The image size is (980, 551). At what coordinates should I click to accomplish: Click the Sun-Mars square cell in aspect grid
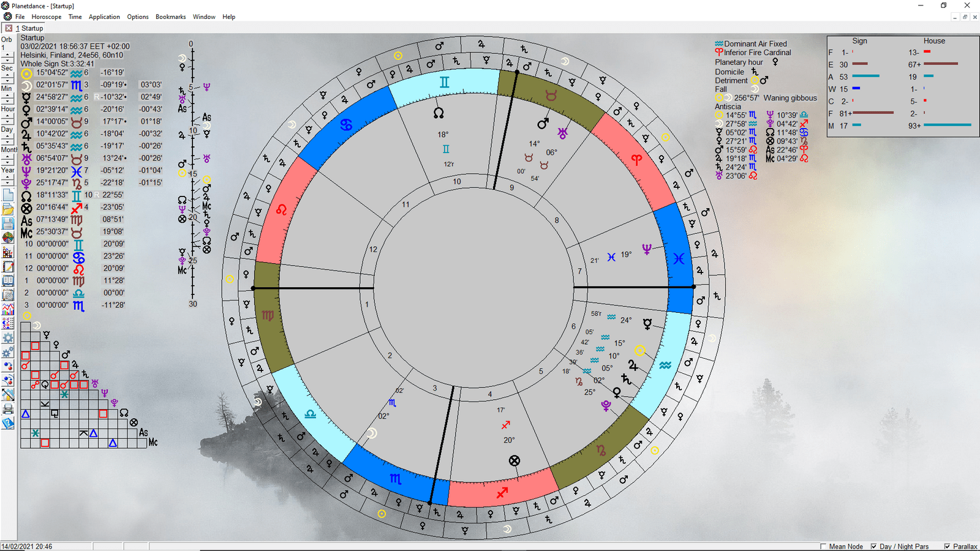[25, 354]
